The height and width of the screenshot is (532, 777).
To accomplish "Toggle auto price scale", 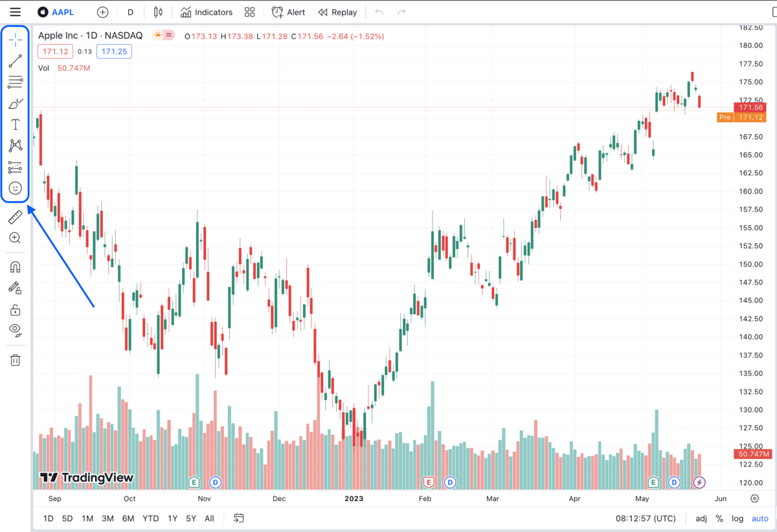I will (760, 518).
